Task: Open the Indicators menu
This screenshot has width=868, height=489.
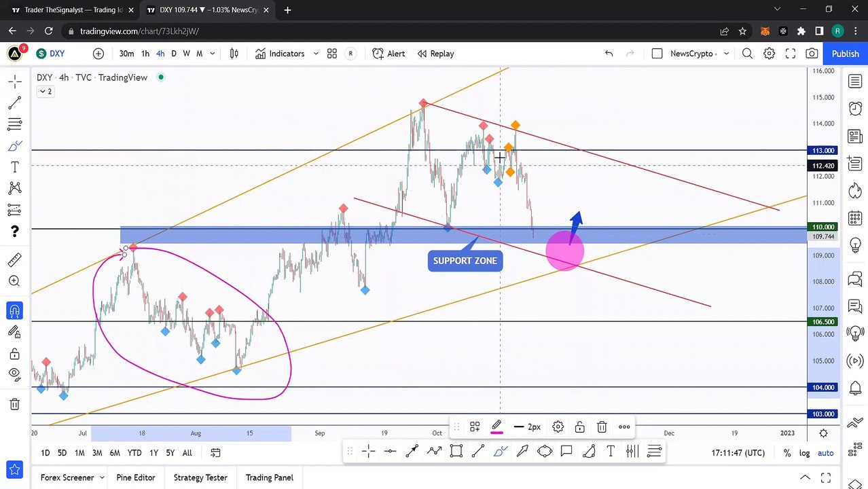Action: pyautogui.click(x=280, y=54)
